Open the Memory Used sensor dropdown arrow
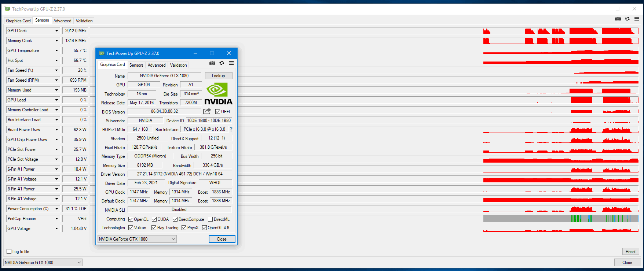Image resolution: width=644 pixels, height=271 pixels. (x=56, y=90)
